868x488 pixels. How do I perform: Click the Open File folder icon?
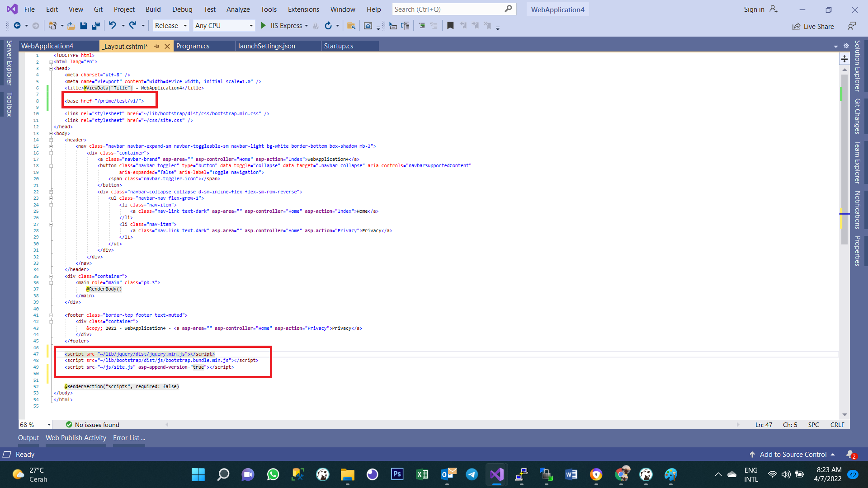click(71, 26)
